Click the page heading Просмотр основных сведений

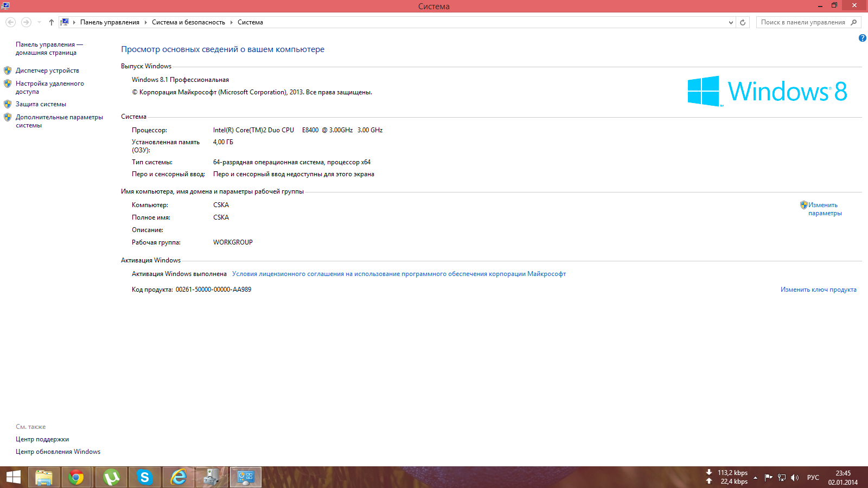[222, 49]
